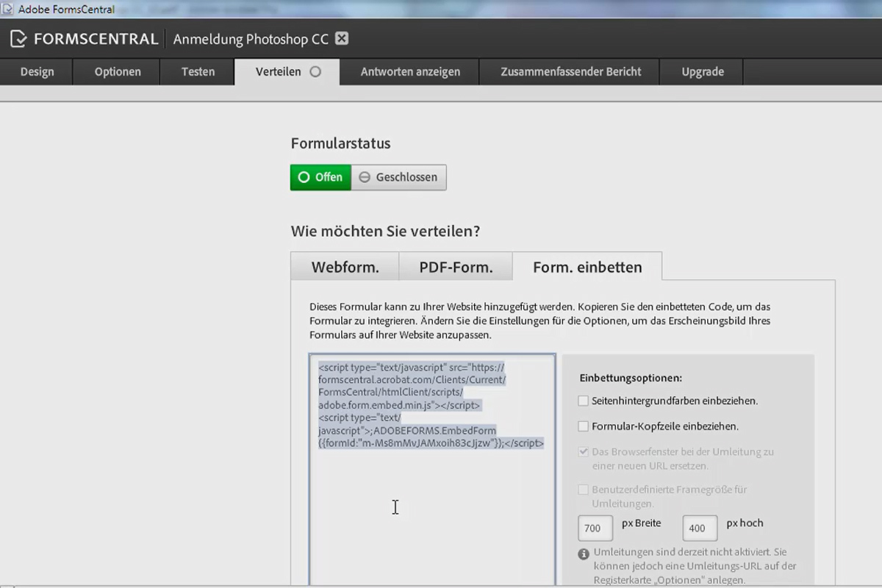
Task: Toggle Browserfenster bei der Umleitung checkbox
Action: click(584, 452)
